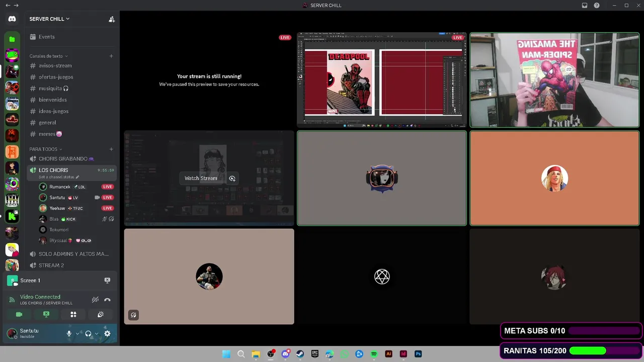The width and height of the screenshot is (644, 362).
Task: Open headphone output options chevron
Action: click(x=97, y=333)
